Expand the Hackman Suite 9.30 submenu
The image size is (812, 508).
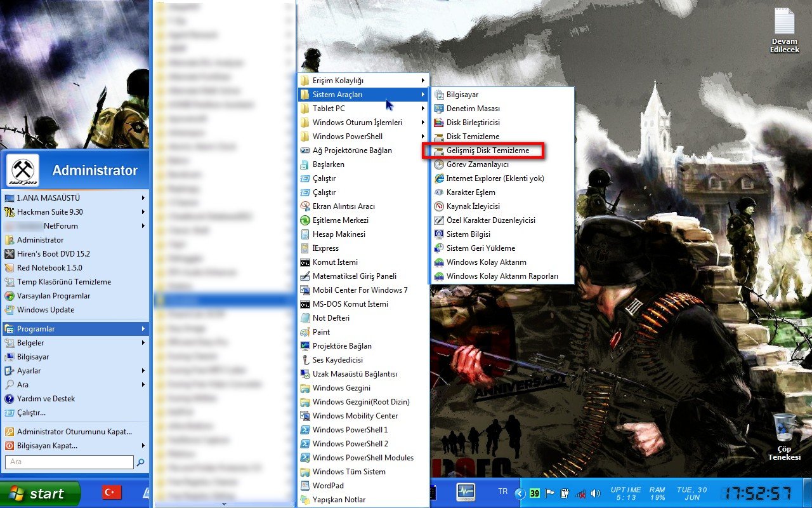tap(75, 212)
